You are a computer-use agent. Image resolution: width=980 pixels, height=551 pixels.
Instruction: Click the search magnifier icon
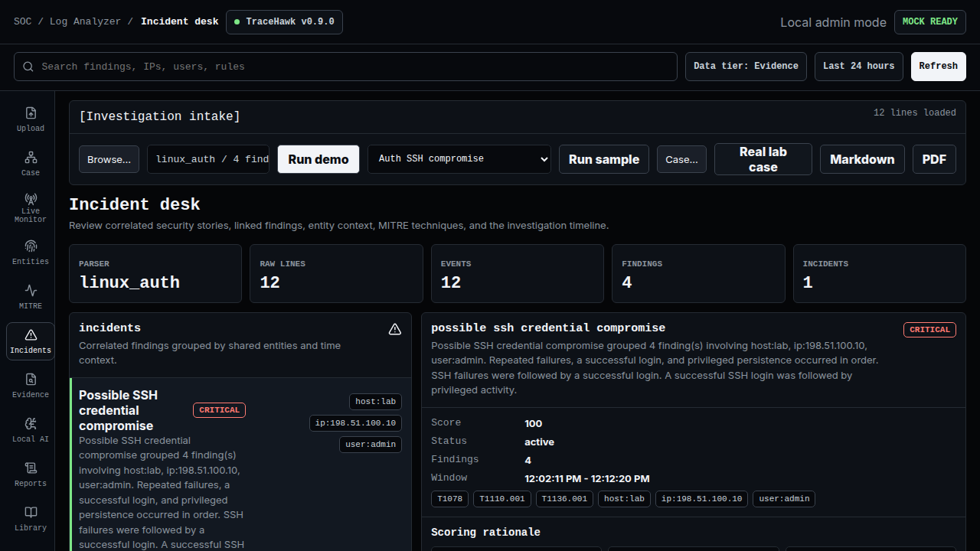click(28, 67)
